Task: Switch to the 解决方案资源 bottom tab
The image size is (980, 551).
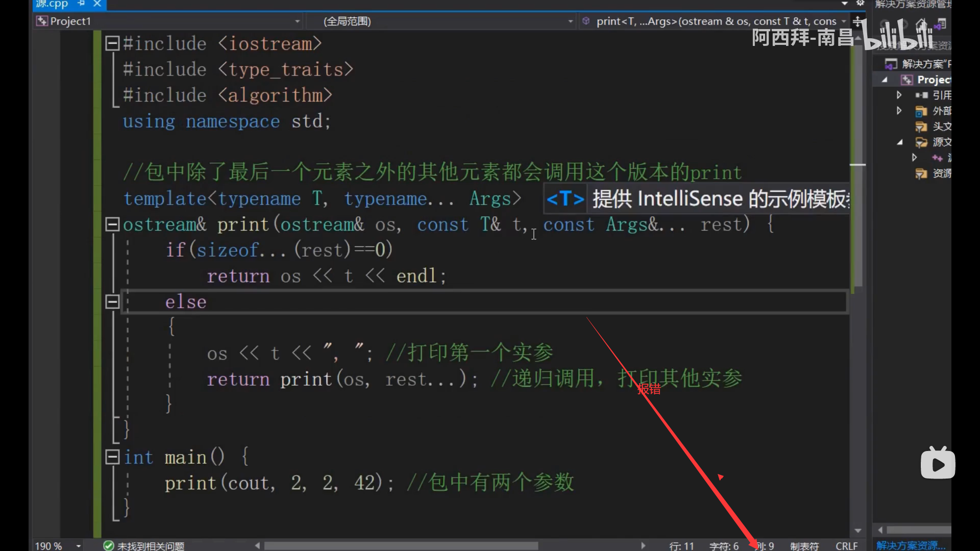Action: pyautogui.click(x=911, y=545)
